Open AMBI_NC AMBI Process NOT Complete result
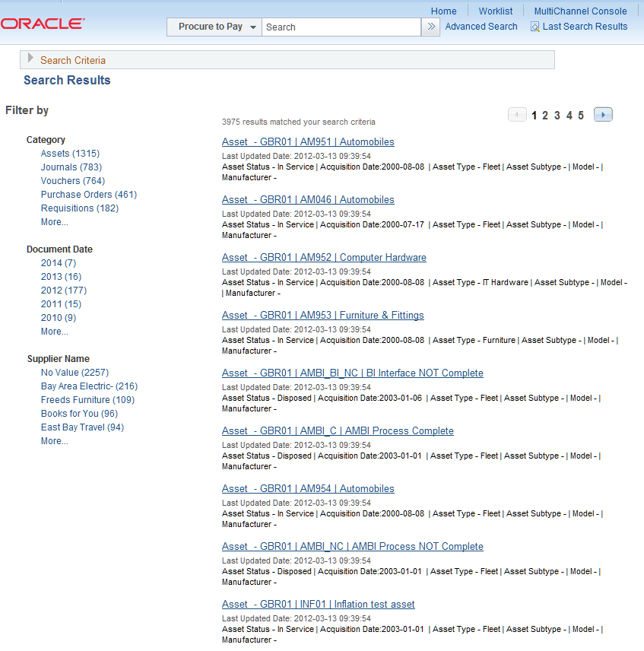 [353, 546]
